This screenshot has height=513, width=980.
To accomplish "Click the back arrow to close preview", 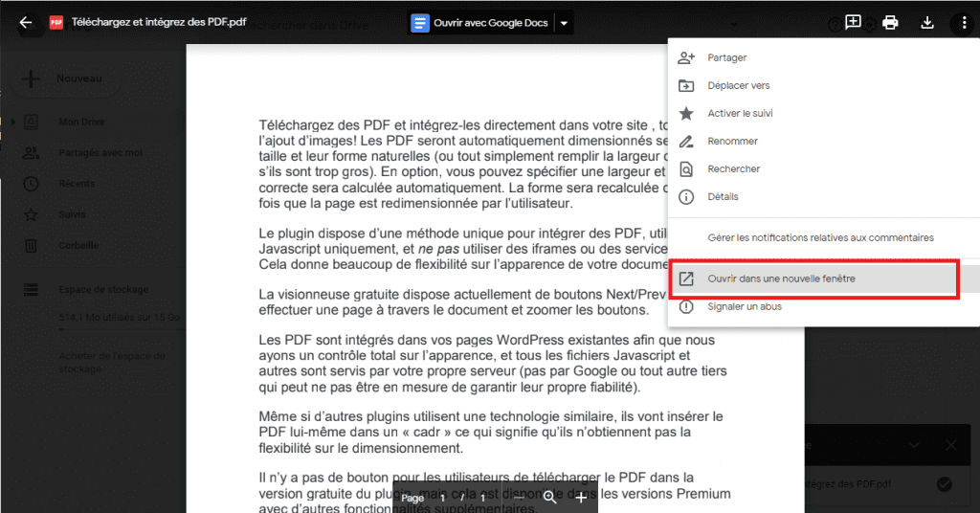I will click(26, 23).
